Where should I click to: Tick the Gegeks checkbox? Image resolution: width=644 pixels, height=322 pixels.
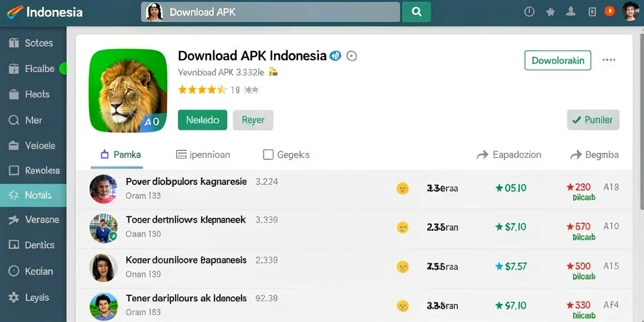click(268, 155)
